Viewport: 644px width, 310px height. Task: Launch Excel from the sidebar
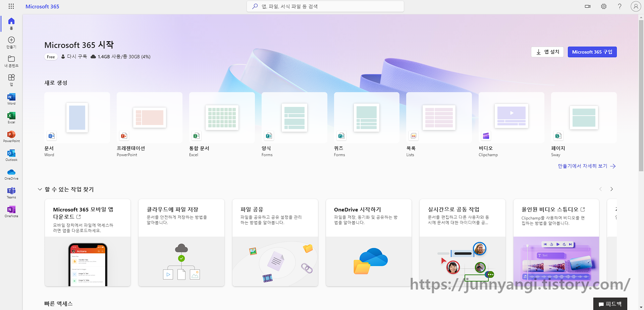click(11, 118)
